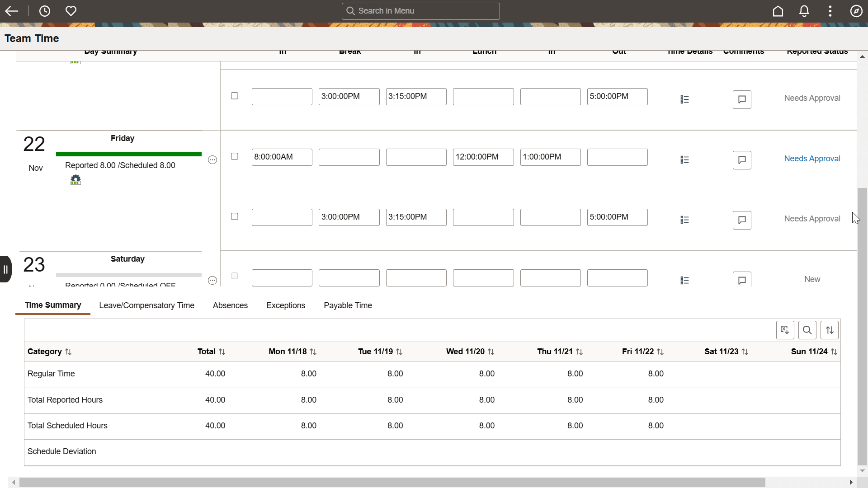The image size is (868, 488).
Task: Click Friday schedule gear calendar icon
Action: pos(75,180)
